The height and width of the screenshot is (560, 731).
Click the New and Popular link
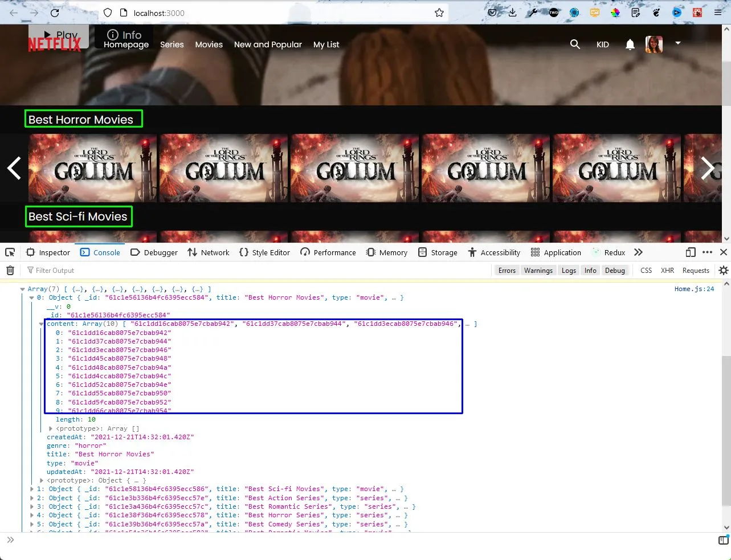[x=268, y=44]
